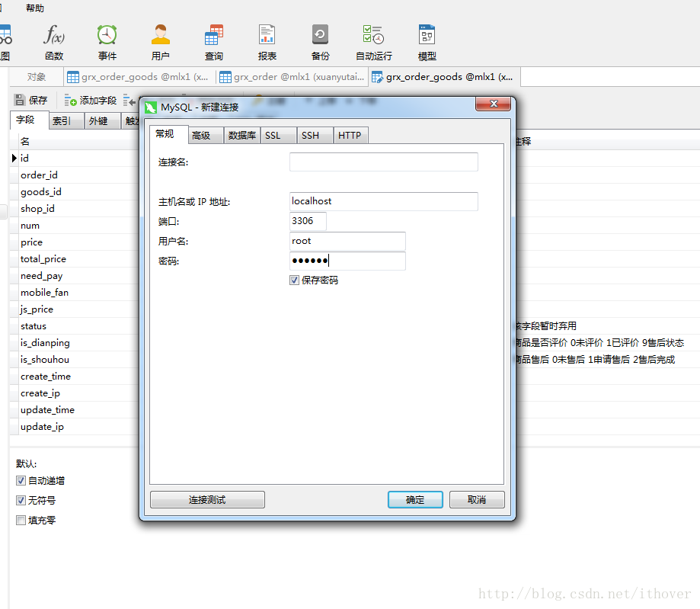Switch to Databases (数据库) tab in dialog

tap(242, 136)
